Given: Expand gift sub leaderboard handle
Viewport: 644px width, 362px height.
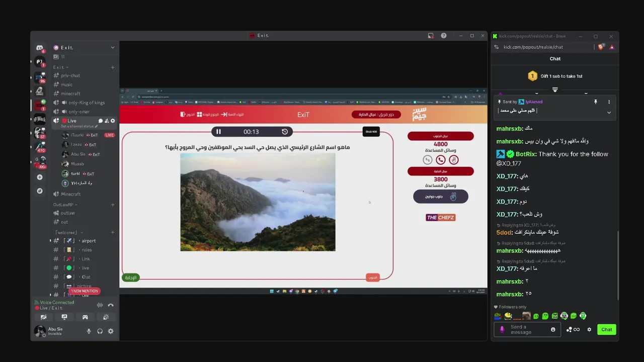Looking at the screenshot, I should tap(555, 89).
